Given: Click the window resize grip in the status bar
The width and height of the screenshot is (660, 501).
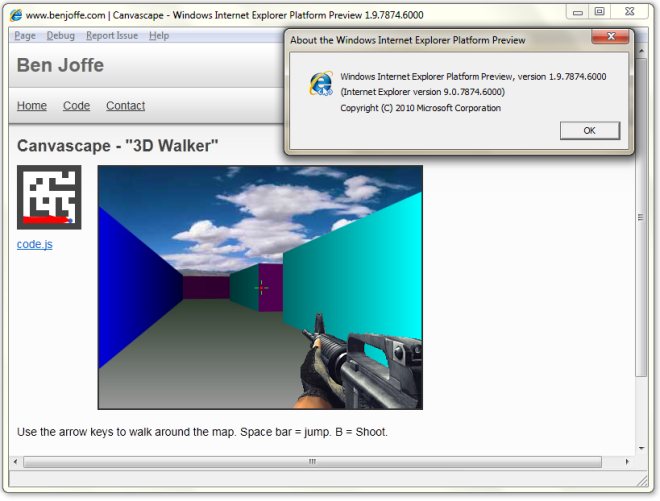Looking at the screenshot, I should click(x=643, y=480).
